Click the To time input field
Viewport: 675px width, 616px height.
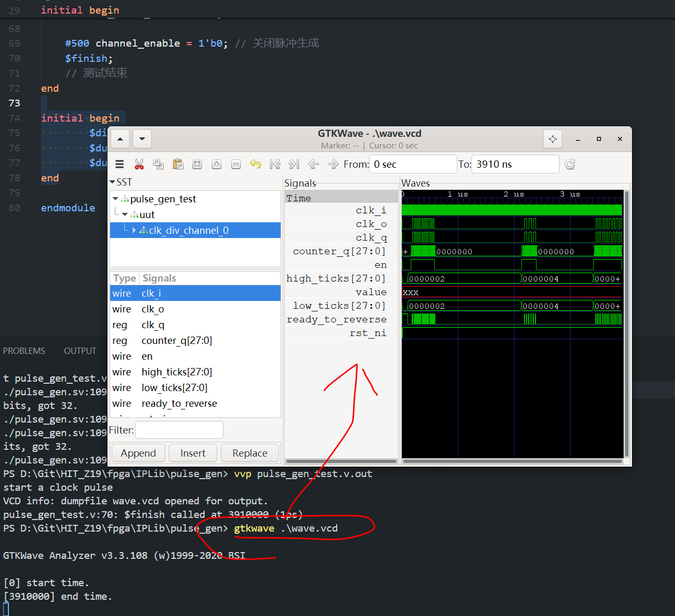point(515,164)
